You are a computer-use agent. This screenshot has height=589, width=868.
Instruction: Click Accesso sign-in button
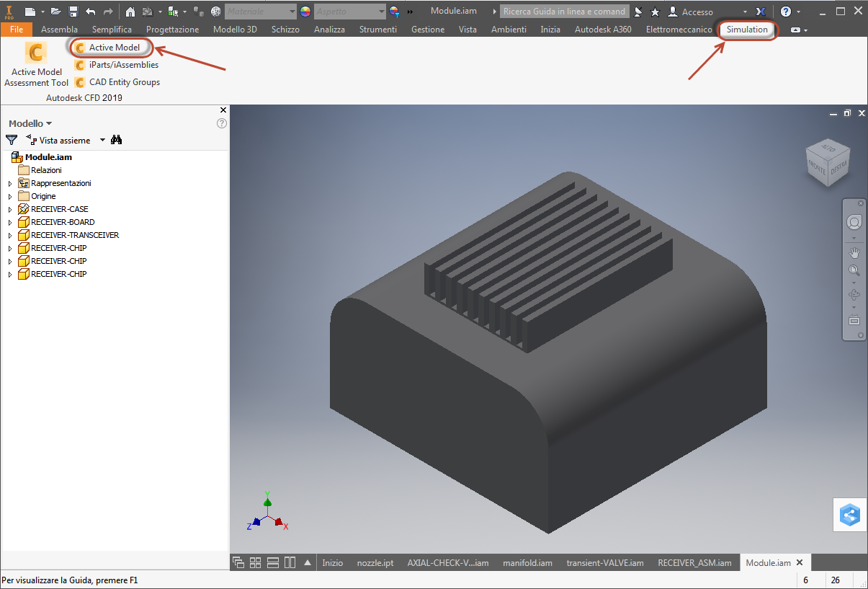click(690, 12)
